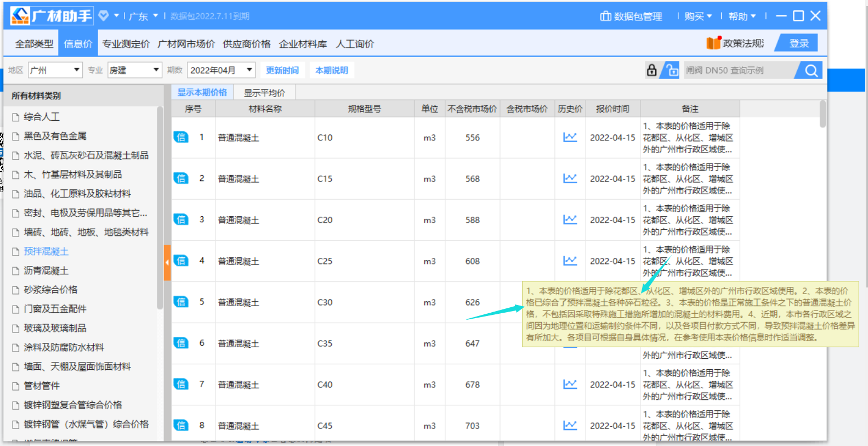Open price history chart for C10
Screen dimensions: 868x446
[570, 137]
